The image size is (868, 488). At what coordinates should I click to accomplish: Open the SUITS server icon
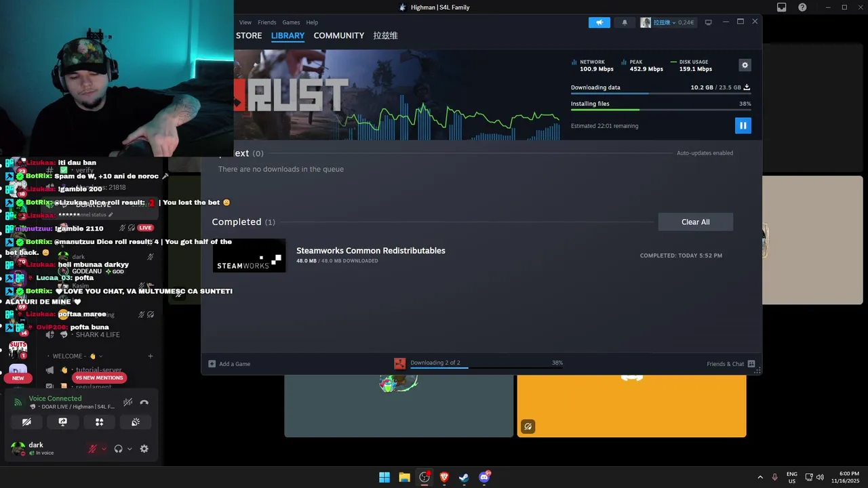tap(18, 349)
